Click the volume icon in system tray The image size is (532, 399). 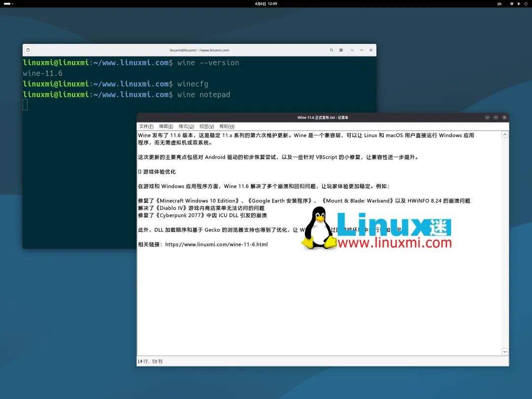tap(519, 4)
